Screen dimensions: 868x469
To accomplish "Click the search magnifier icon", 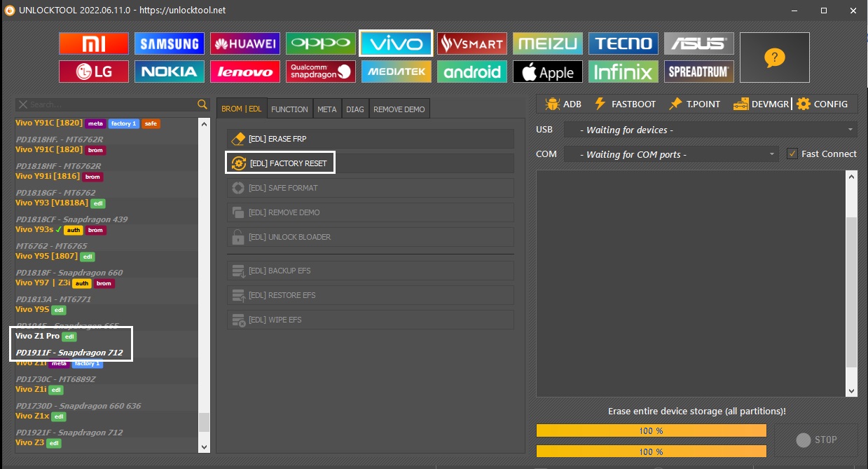I will (x=202, y=104).
